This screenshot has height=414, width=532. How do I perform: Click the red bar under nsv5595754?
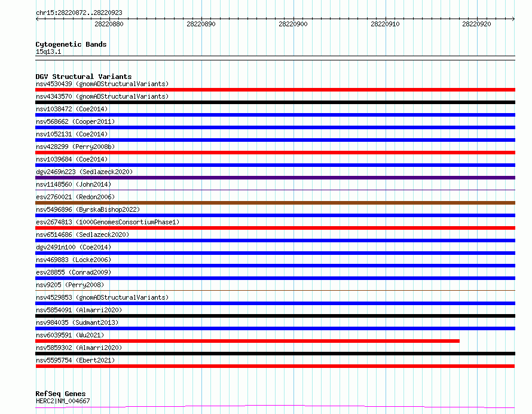click(x=275, y=366)
